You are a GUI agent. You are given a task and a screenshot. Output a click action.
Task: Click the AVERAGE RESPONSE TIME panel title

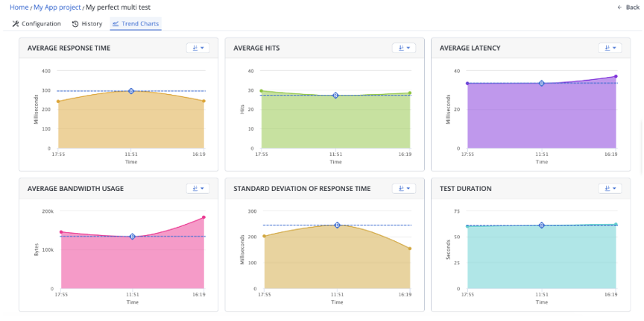[x=69, y=48]
